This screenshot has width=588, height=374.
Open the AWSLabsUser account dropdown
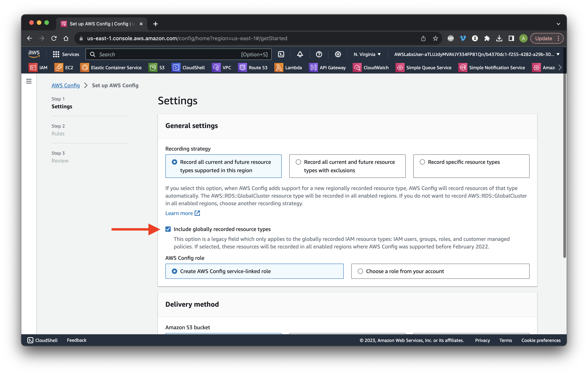pyautogui.click(x=477, y=54)
